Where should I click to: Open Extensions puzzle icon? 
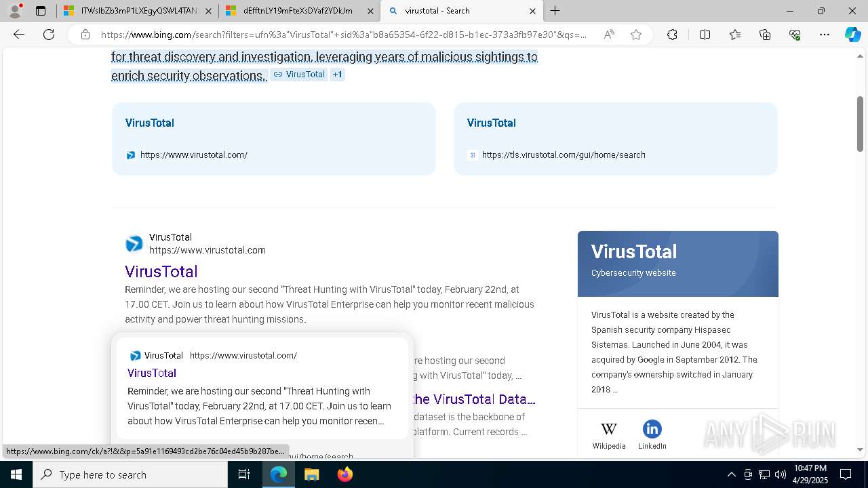[672, 35]
